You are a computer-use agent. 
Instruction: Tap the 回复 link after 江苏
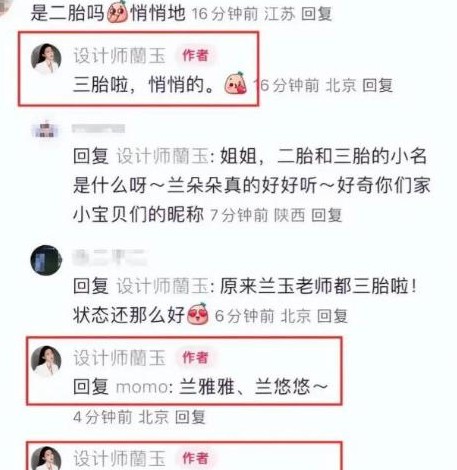pos(316,14)
